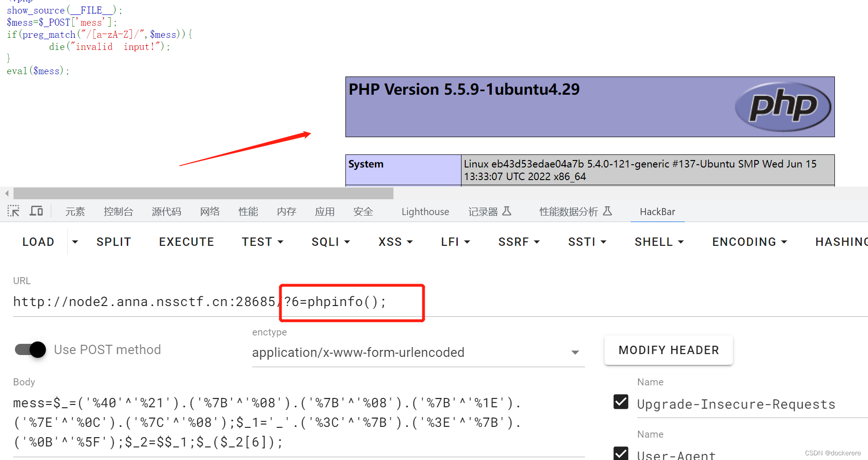
Task: Click the EXECUTE button
Action: click(x=186, y=242)
